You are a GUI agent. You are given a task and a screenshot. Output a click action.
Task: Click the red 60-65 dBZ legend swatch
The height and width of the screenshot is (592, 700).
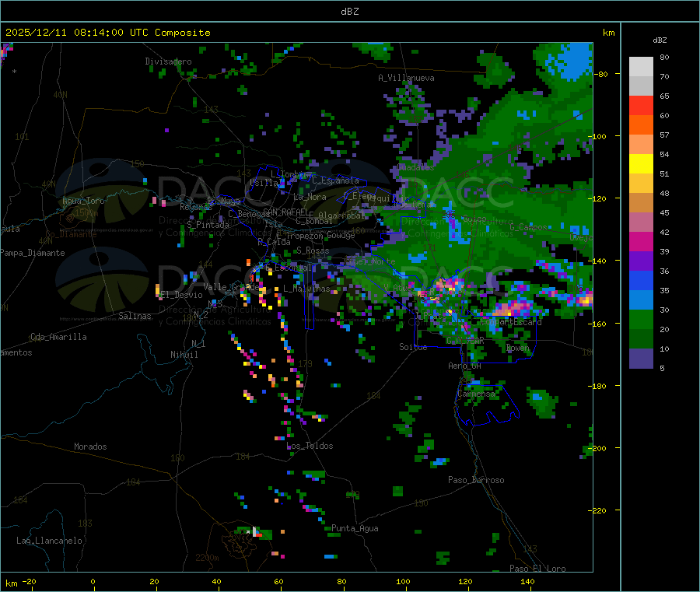pos(641,106)
